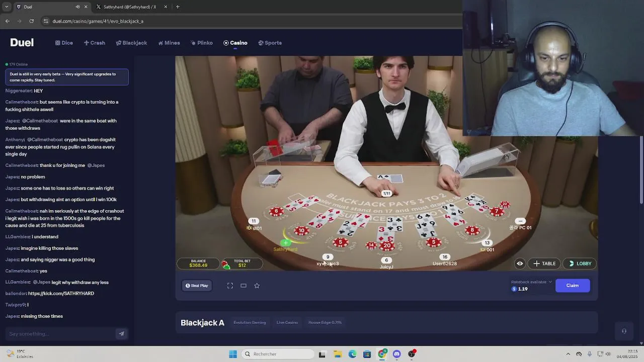The height and width of the screenshot is (362, 644).
Task: Click the Blackjack A title
Action: pos(202,323)
